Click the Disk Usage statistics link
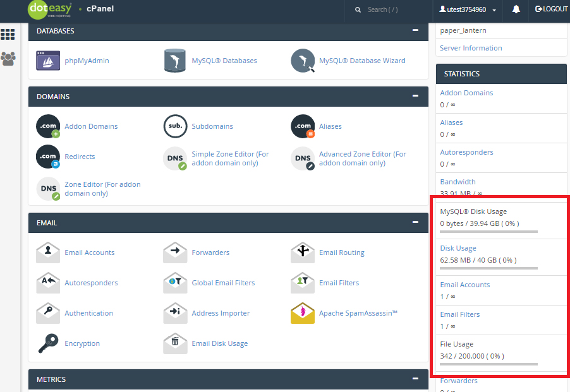Image resolution: width=570 pixels, height=392 pixels. click(x=458, y=248)
